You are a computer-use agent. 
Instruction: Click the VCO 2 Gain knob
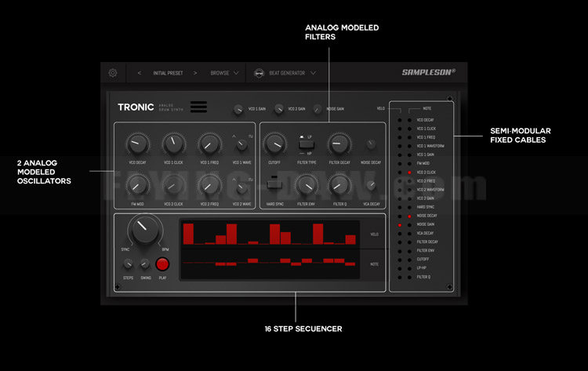click(x=278, y=109)
